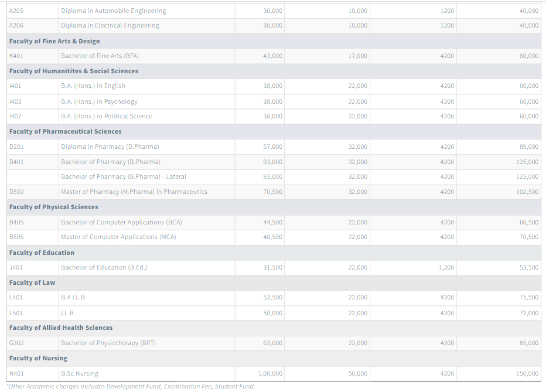The width and height of the screenshot is (546, 392).
Task: Click 75,500 total in B.A LL.B row
Action: click(x=528, y=297)
